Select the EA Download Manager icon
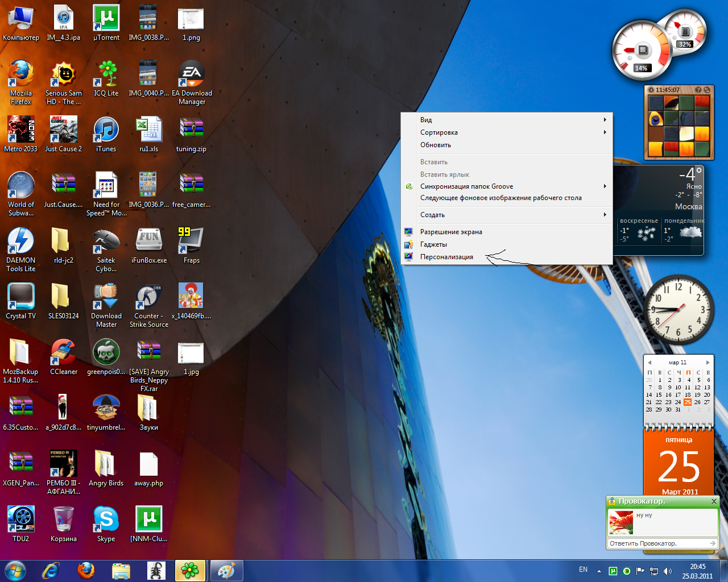728x582 pixels. tap(192, 82)
